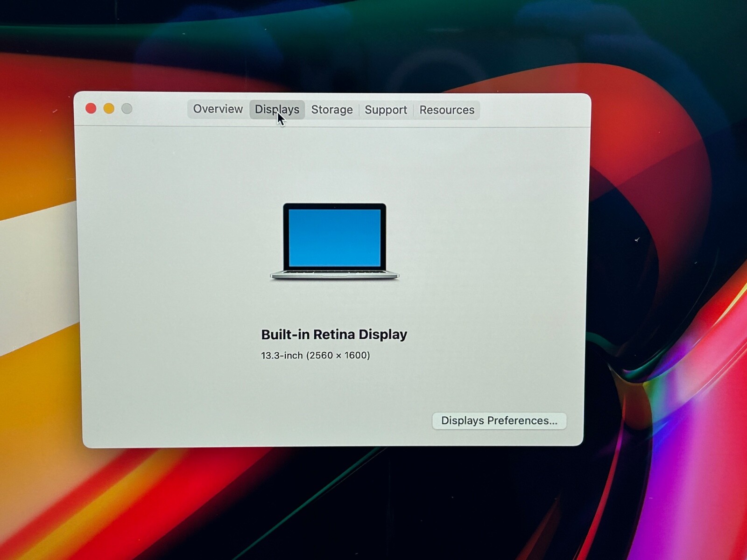747x560 pixels.
Task: Open the Storage tab
Action: 332,110
